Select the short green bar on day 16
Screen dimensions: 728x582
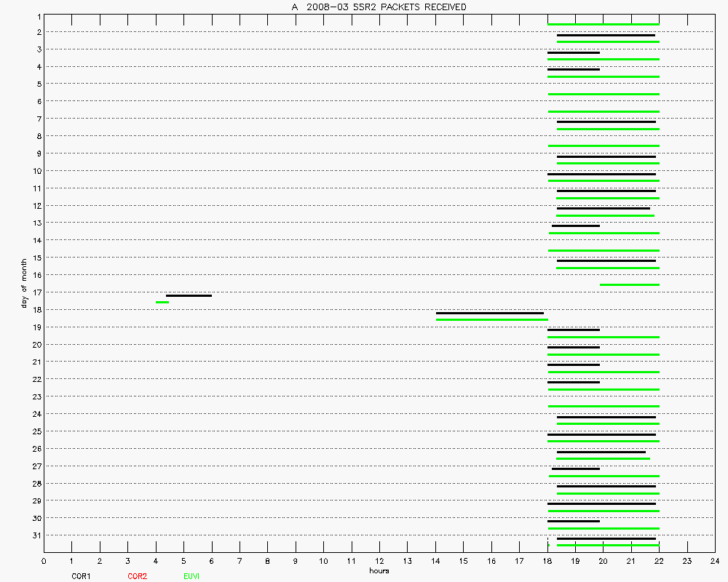[x=629, y=284]
